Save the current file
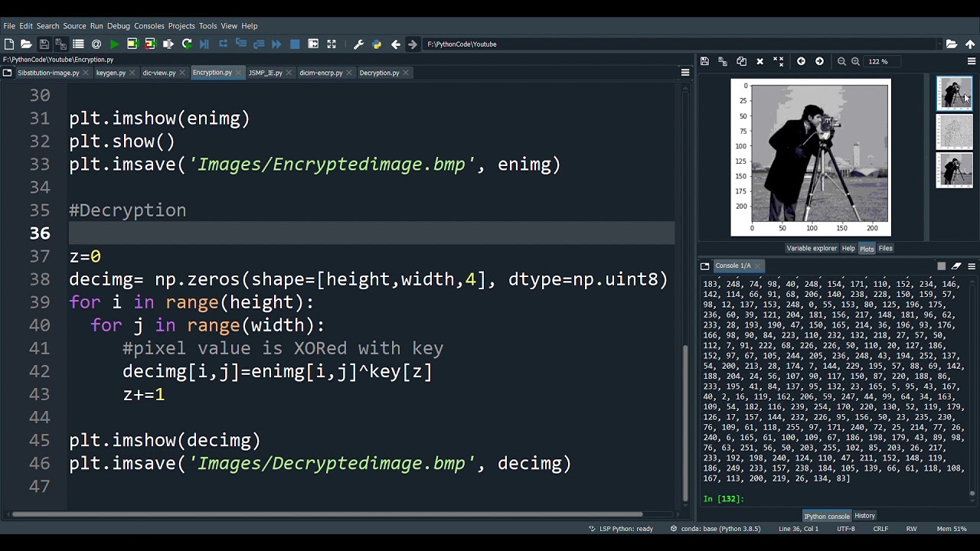 click(x=44, y=44)
